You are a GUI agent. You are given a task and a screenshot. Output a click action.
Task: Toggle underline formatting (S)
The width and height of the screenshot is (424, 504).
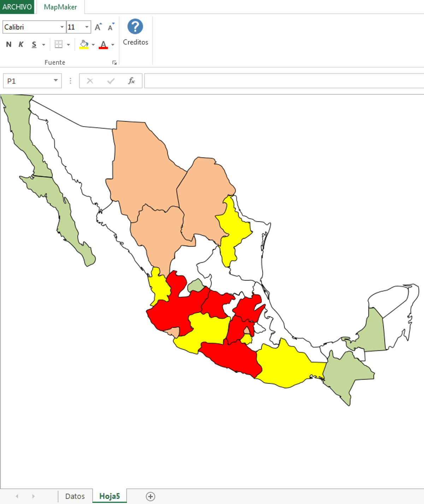point(34,45)
